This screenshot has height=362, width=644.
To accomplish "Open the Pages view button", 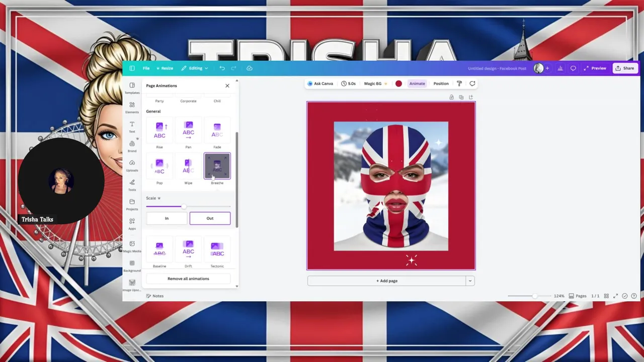I will pyautogui.click(x=578, y=296).
